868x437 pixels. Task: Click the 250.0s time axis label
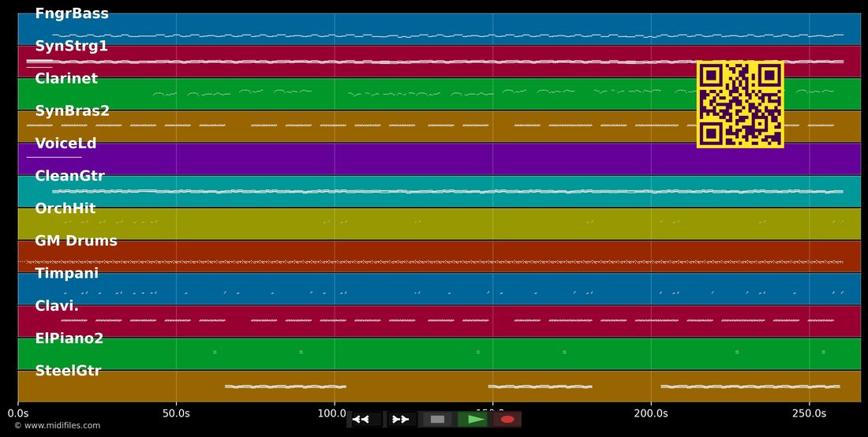click(x=810, y=414)
